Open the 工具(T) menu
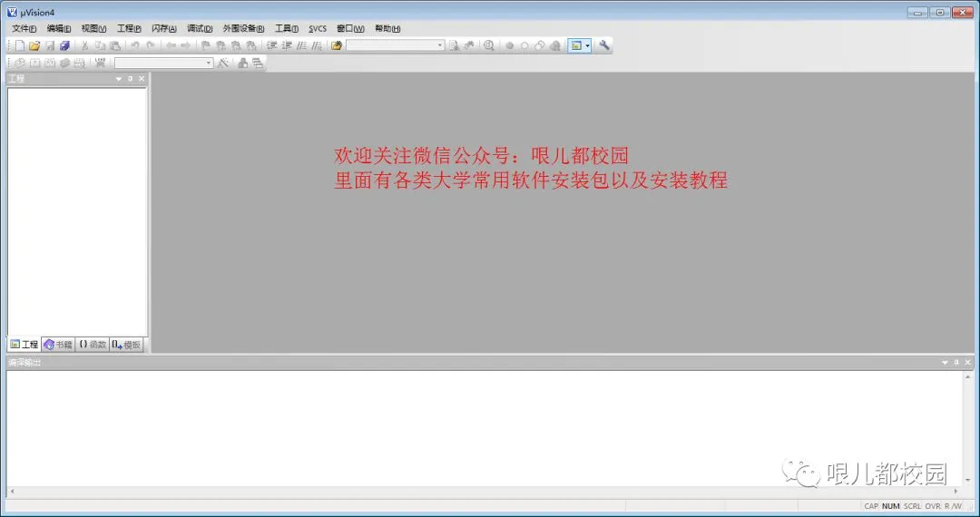The height and width of the screenshot is (517, 980). 286,29
